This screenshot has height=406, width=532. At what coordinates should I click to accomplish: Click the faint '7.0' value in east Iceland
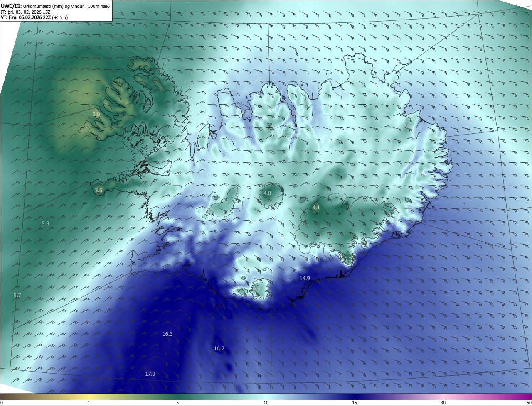(x=407, y=126)
